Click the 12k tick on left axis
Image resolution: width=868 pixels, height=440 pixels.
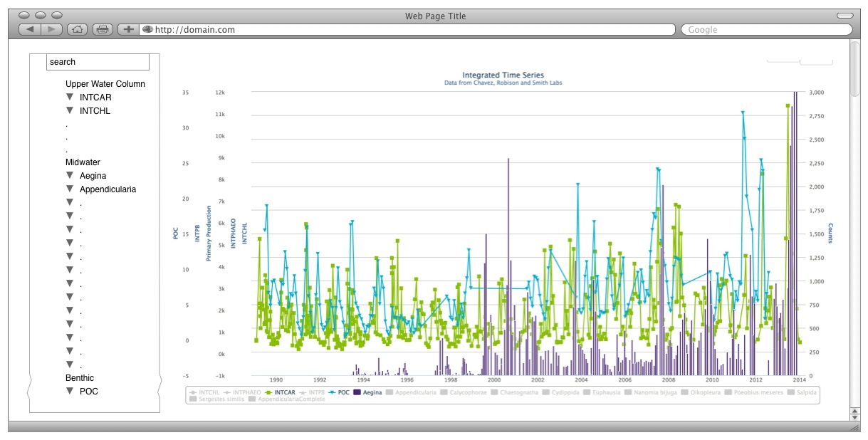220,93
